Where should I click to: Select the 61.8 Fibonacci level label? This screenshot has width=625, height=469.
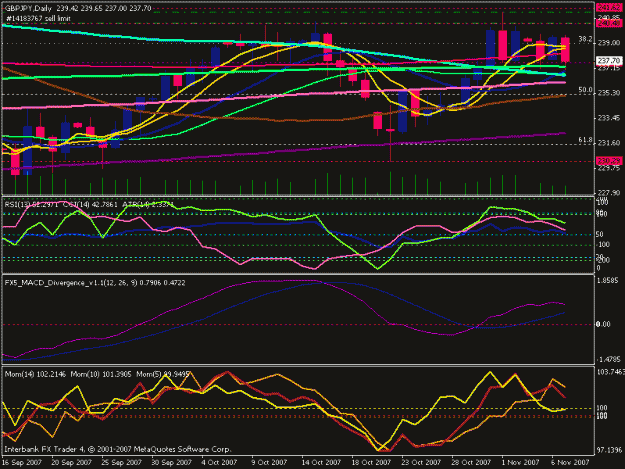[x=585, y=140]
